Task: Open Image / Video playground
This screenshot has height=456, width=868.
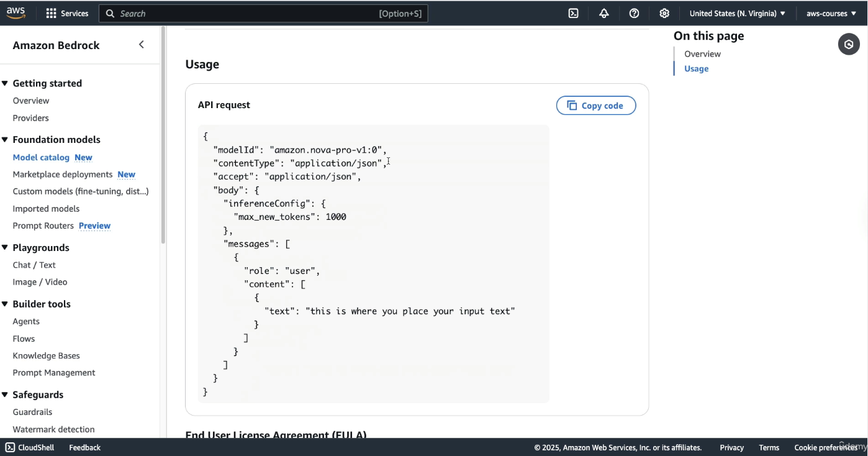Action: pyautogui.click(x=40, y=282)
